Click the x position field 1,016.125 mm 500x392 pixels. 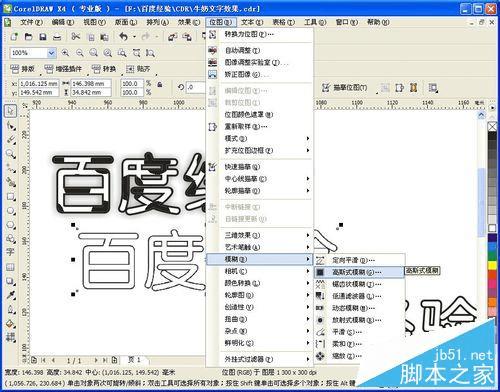point(39,83)
